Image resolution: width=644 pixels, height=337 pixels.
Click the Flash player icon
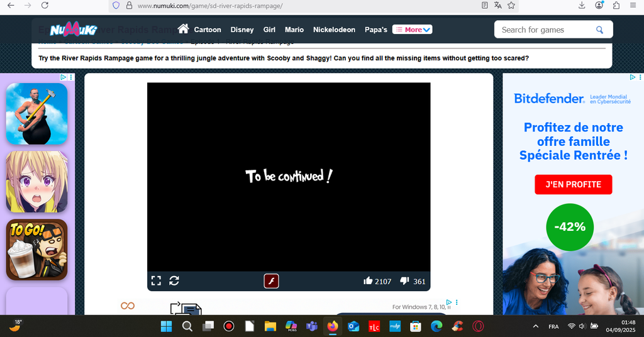271,280
